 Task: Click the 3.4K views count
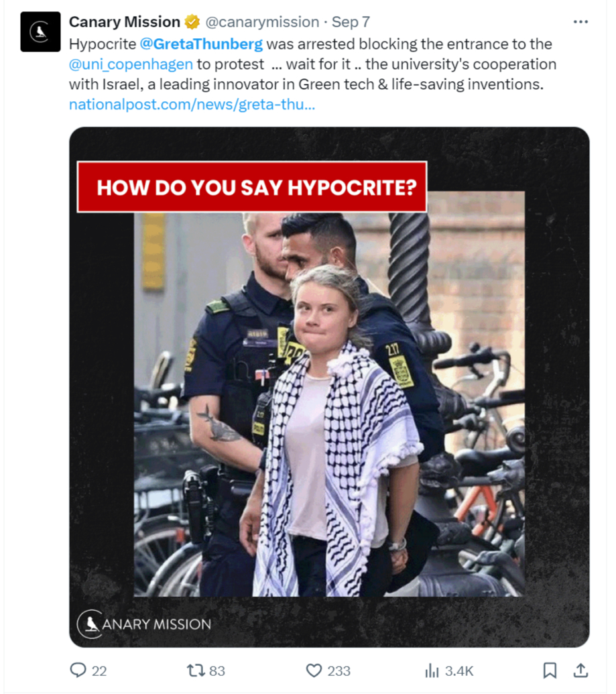click(x=459, y=671)
